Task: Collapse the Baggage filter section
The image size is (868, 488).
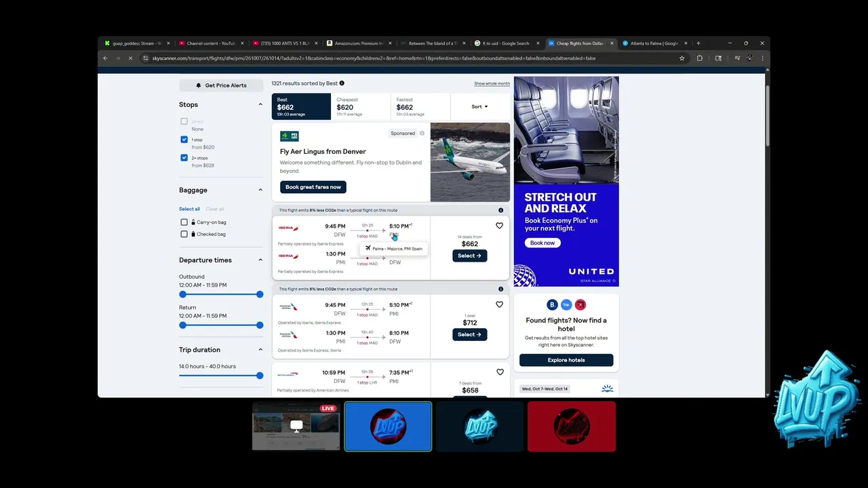Action: coord(260,190)
